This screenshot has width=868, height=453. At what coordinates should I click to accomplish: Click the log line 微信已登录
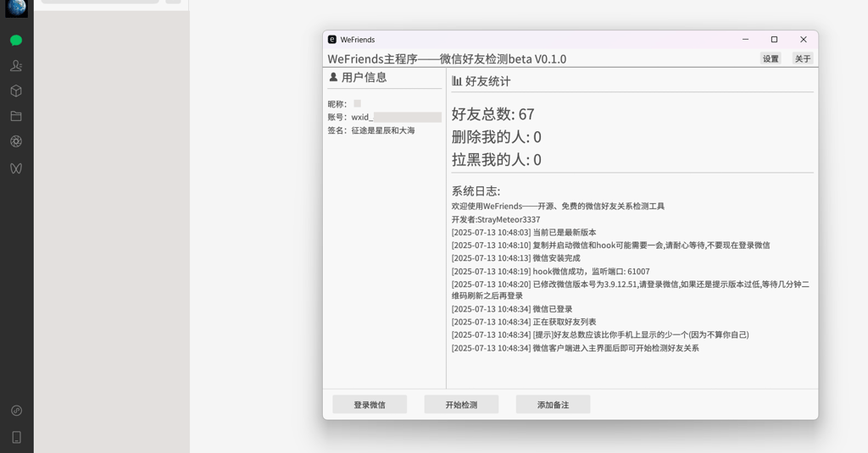pos(512,309)
